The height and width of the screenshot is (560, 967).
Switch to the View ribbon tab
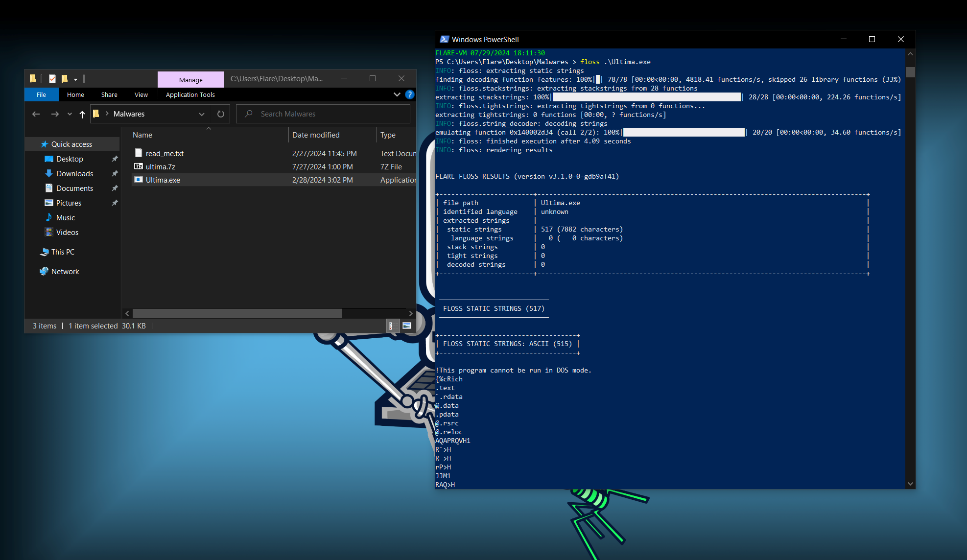coord(141,94)
